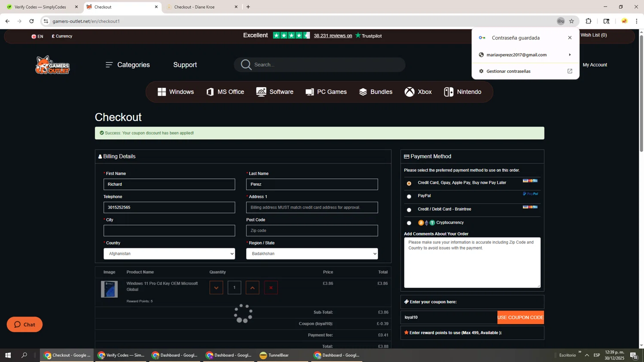The width and height of the screenshot is (644, 362).
Task: Open the Windows 11 Pro Cd Key product link
Action: coord(162,287)
